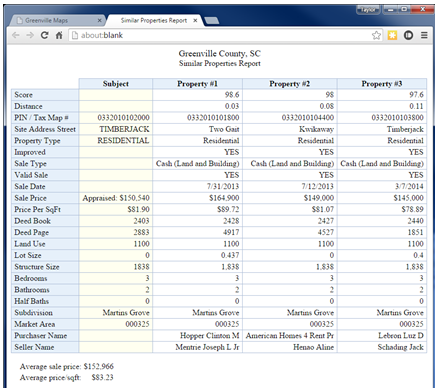Click sale date 3/7/2014

click(x=409, y=186)
